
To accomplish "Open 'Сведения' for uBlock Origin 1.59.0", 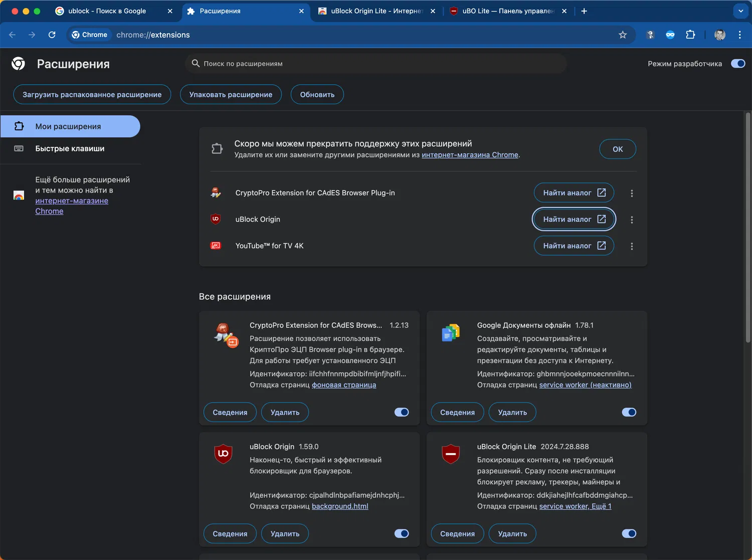I will [x=230, y=533].
